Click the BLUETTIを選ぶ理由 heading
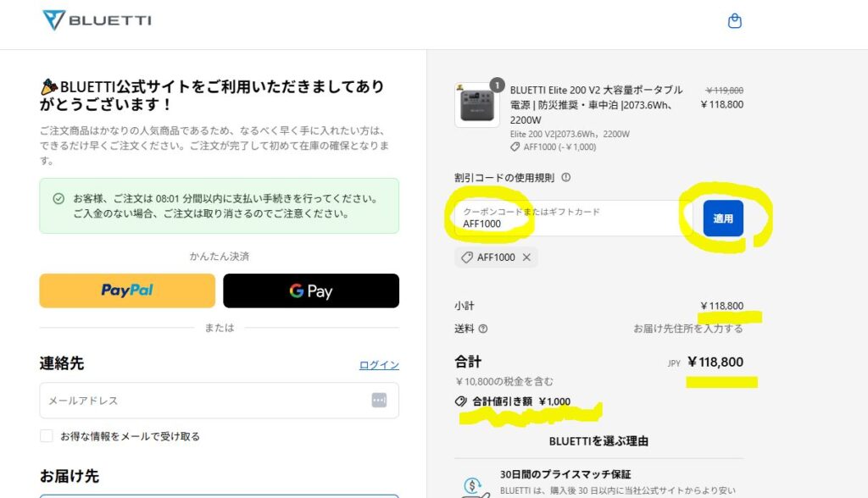This screenshot has height=498, width=868. click(x=598, y=441)
